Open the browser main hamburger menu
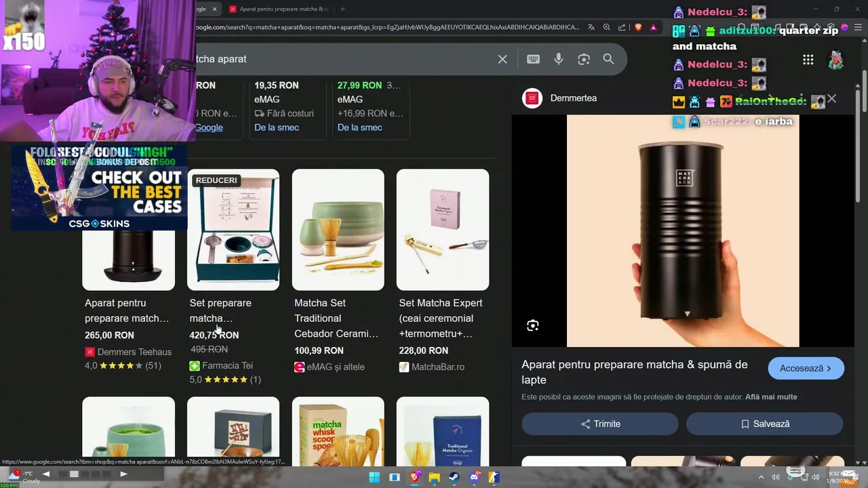868x488 pixels. tap(859, 27)
